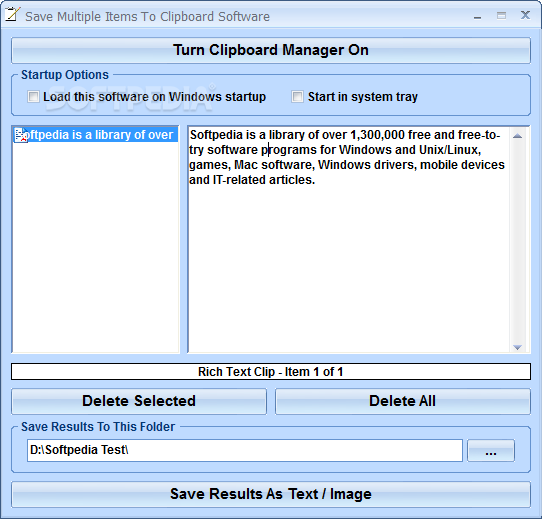Click the Delete All button
542x519 pixels.
click(x=403, y=401)
